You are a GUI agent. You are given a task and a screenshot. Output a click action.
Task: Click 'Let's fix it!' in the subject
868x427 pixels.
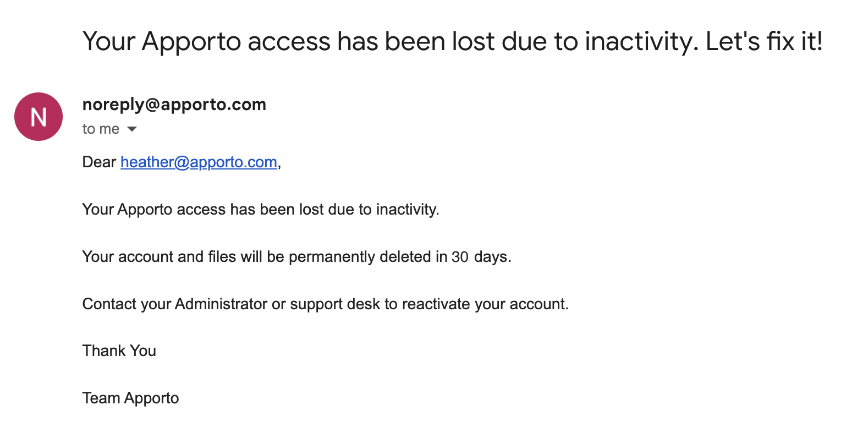764,42
